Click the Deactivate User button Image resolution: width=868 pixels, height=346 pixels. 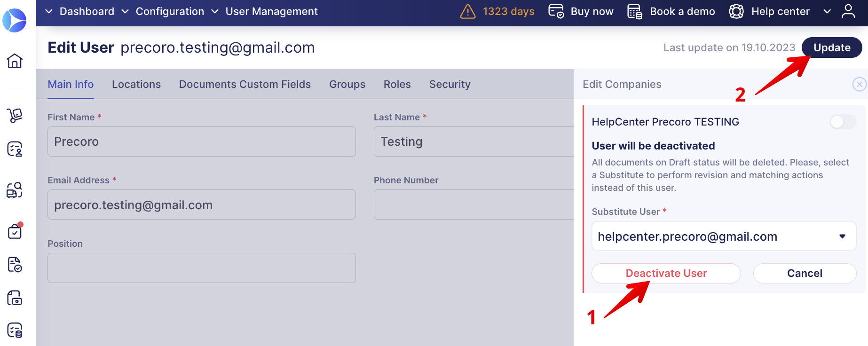pyautogui.click(x=666, y=273)
